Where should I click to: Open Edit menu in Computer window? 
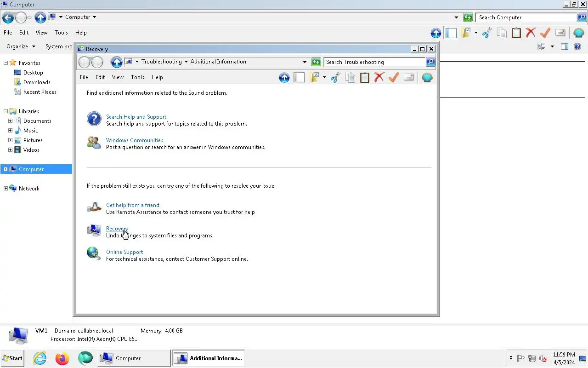point(24,33)
